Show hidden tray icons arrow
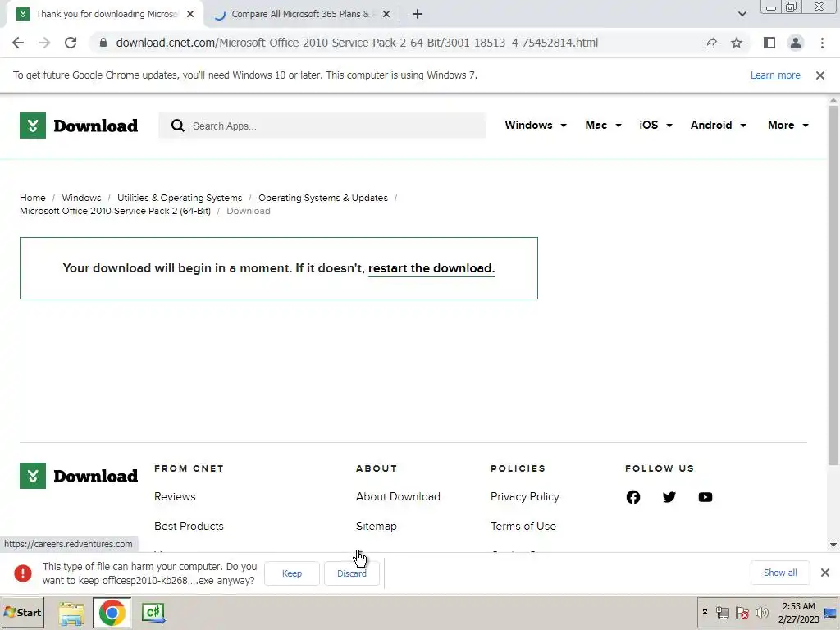The width and height of the screenshot is (840, 630). point(705,612)
